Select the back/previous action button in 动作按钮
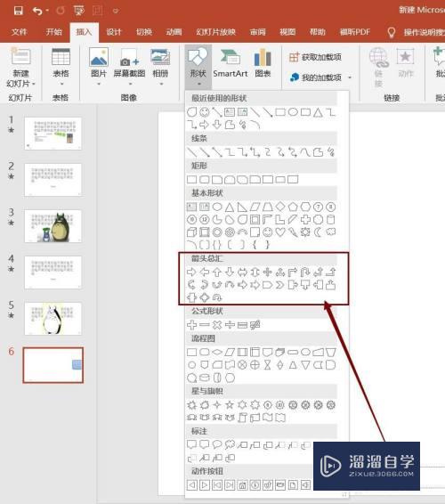 pyautogui.click(x=192, y=485)
